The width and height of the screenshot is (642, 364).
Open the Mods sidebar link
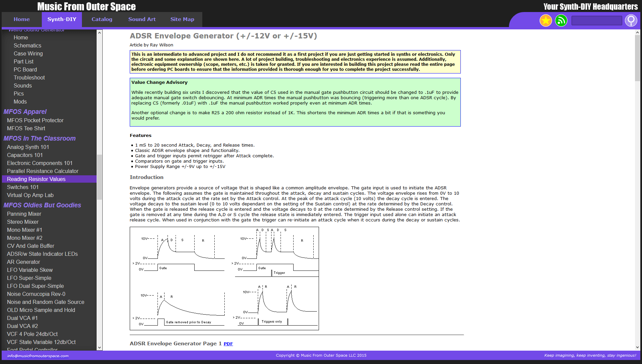point(20,102)
